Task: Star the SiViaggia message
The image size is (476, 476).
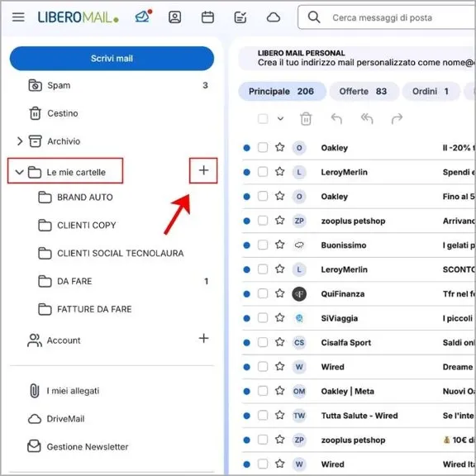Action: coord(279,317)
